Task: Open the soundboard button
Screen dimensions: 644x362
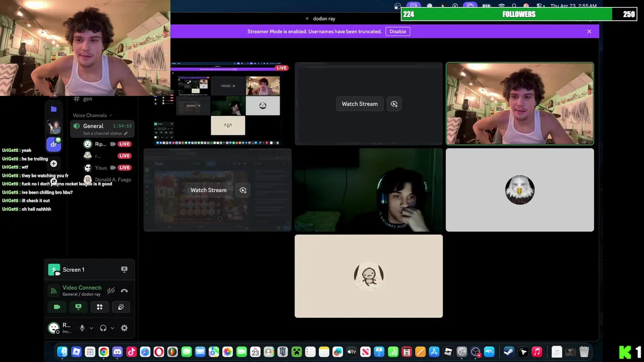Action: pyautogui.click(x=121, y=307)
